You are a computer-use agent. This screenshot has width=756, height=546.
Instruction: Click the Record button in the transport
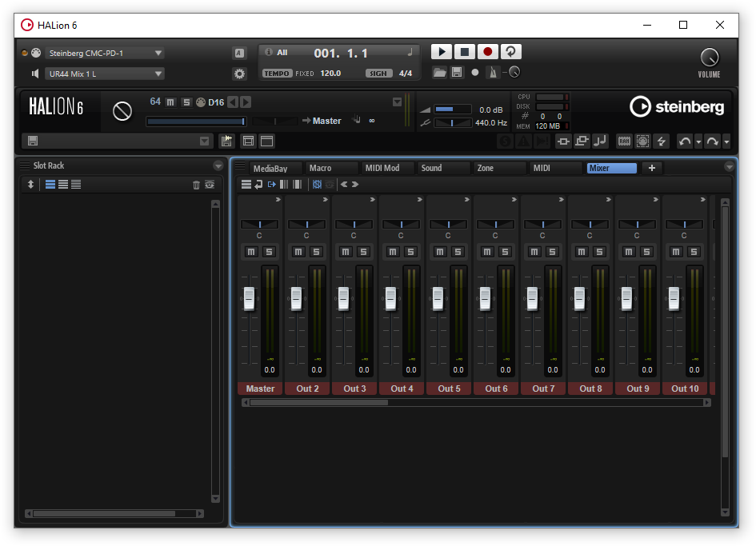pos(487,52)
